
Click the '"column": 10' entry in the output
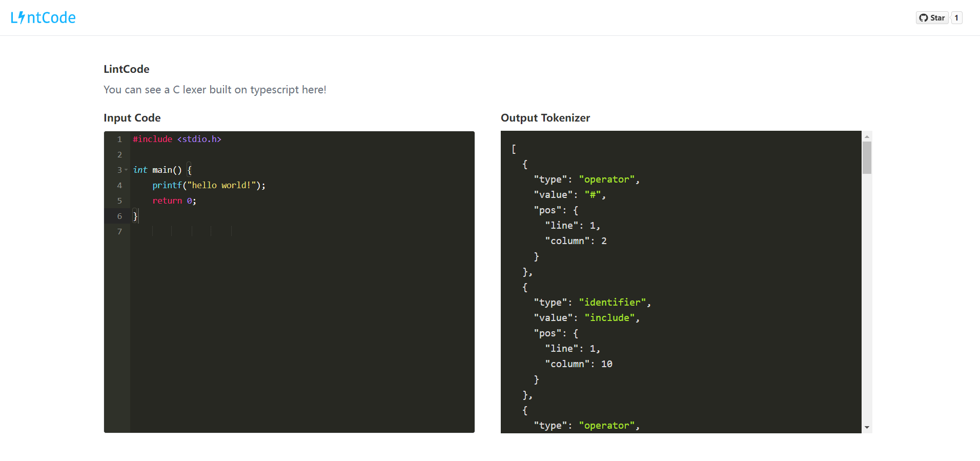tap(579, 364)
